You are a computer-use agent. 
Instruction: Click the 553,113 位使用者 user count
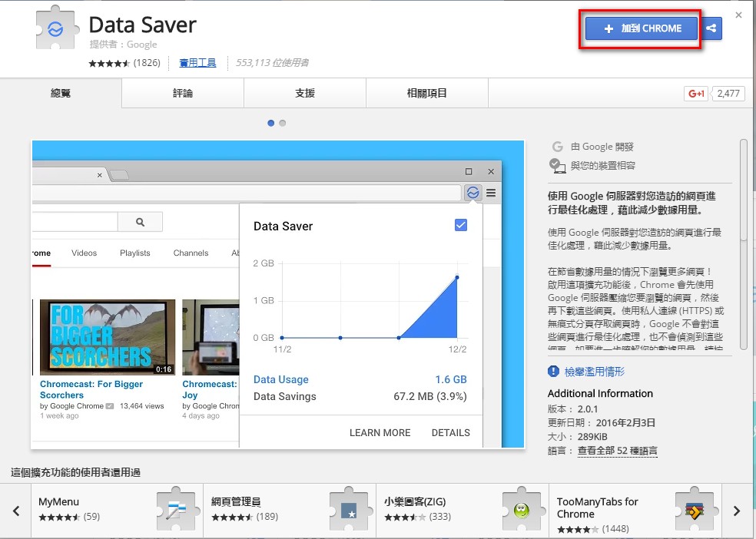click(x=272, y=63)
